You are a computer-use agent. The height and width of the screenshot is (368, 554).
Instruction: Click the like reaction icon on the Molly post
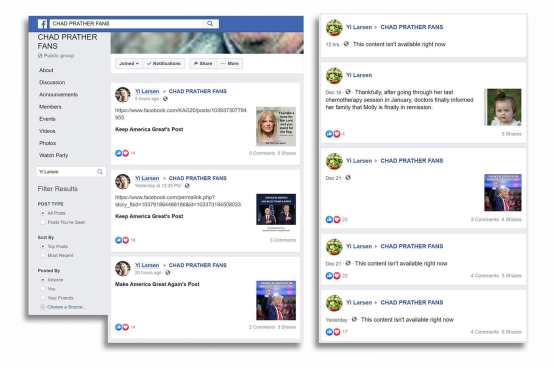pyautogui.click(x=329, y=134)
